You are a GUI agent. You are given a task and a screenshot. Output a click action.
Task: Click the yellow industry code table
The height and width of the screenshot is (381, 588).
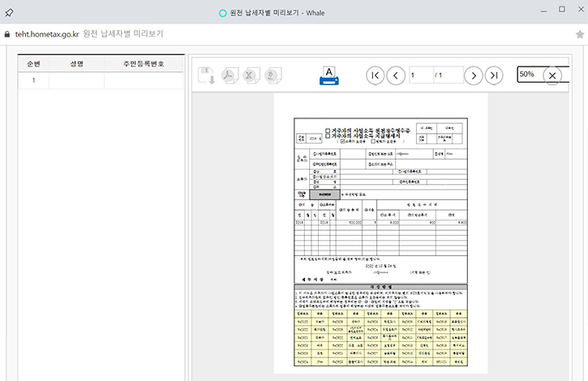380,337
